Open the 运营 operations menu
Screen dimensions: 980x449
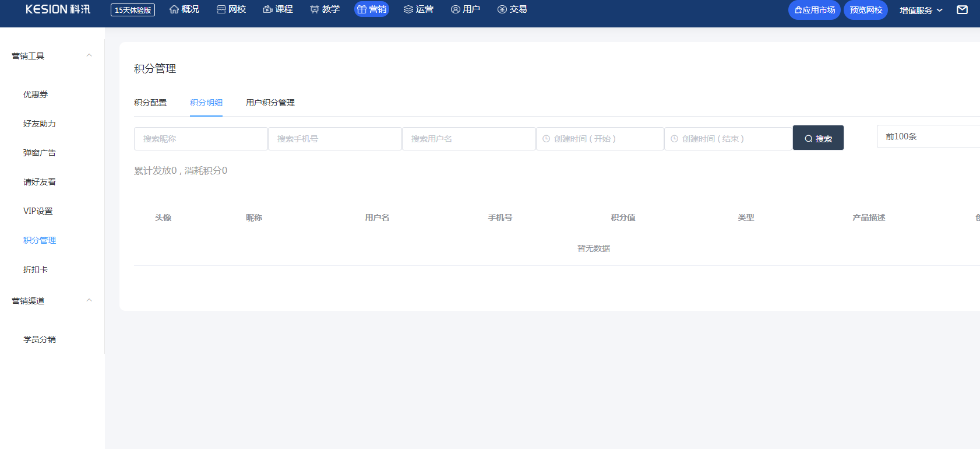coord(418,9)
